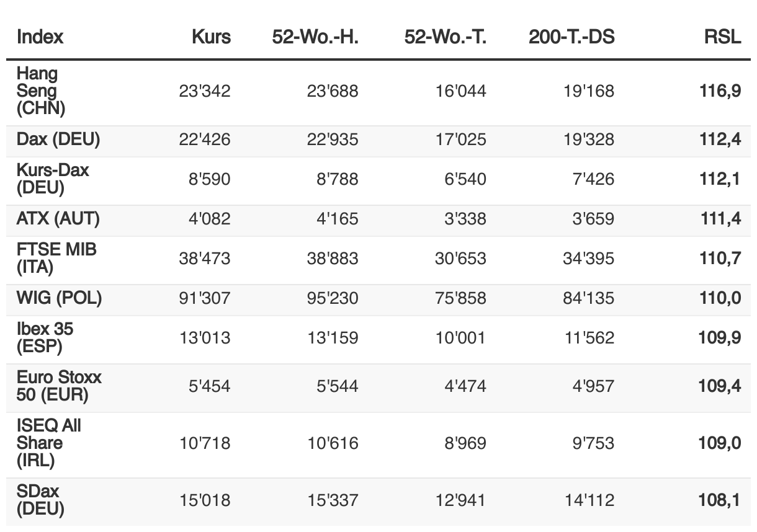The width and height of the screenshot is (757, 532).
Task: Click the Index column header
Action: pyautogui.click(x=40, y=37)
